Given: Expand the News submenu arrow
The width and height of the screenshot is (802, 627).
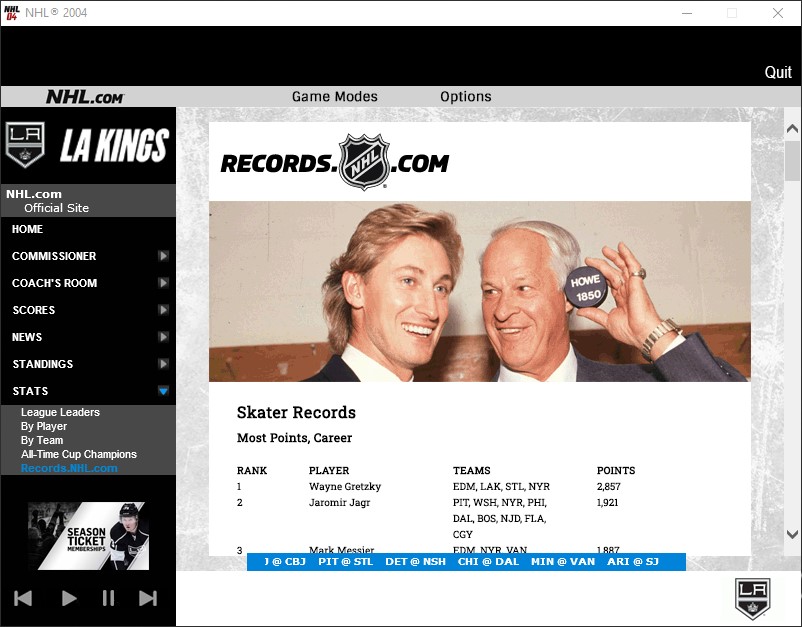Looking at the screenshot, I should tap(163, 337).
